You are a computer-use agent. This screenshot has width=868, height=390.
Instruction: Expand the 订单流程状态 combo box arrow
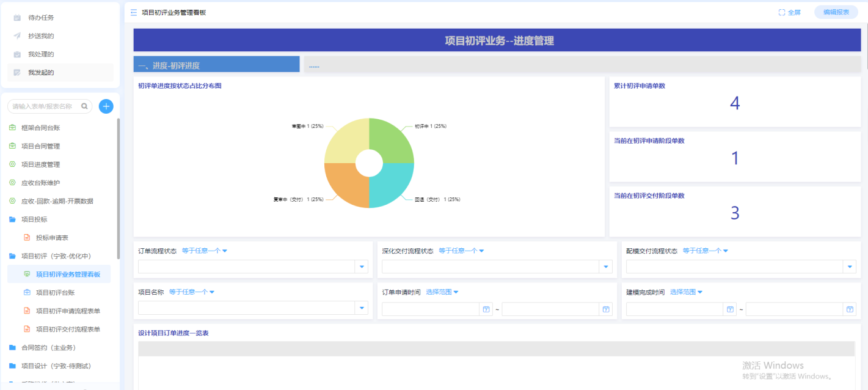pos(362,267)
